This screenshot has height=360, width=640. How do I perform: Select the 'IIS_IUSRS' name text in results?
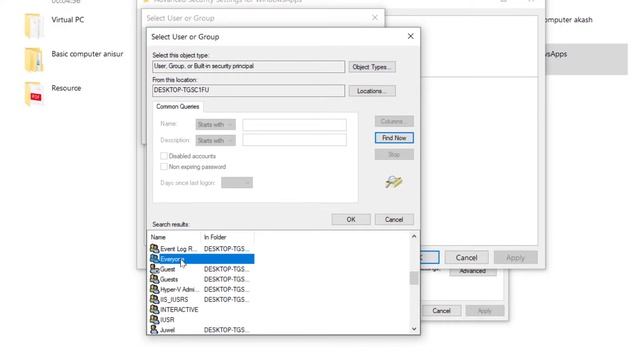[174, 300]
